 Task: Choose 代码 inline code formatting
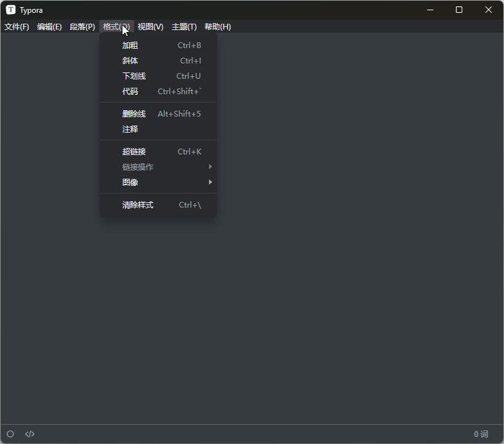(x=158, y=92)
